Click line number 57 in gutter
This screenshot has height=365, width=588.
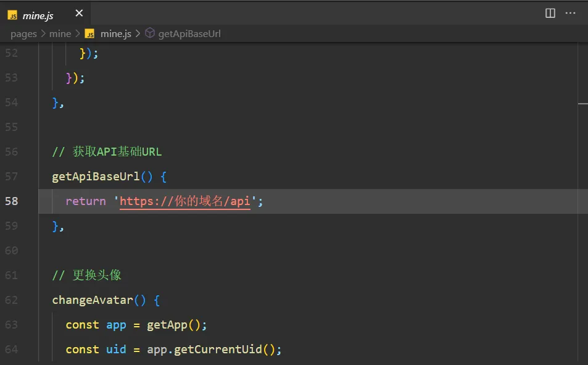(12, 177)
